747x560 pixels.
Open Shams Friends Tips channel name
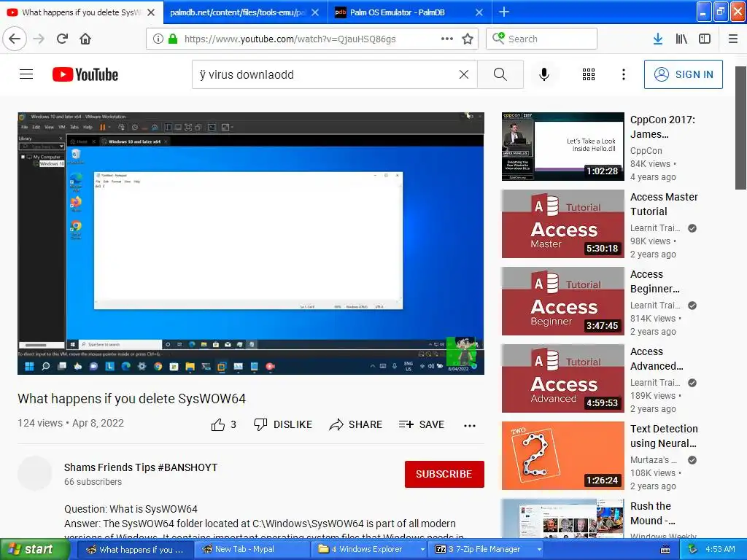coord(141,467)
